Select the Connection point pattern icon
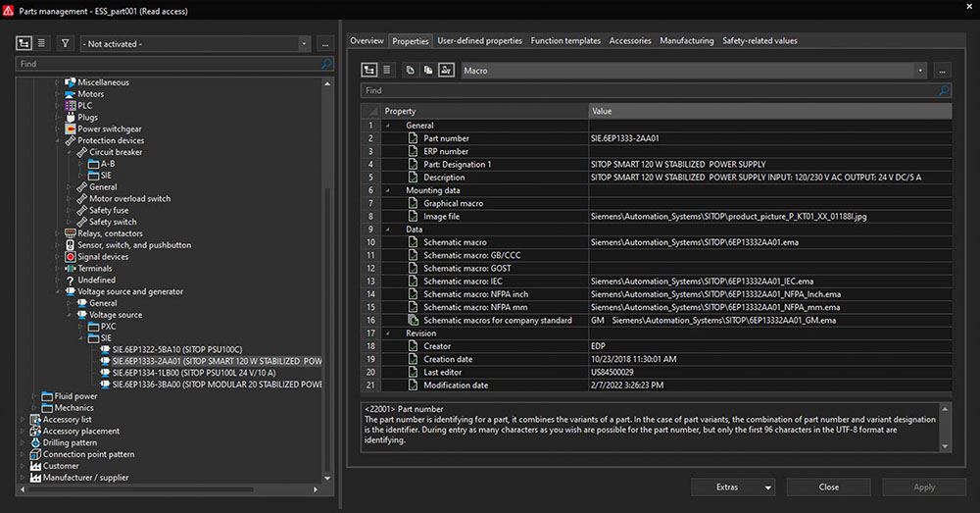 point(35,455)
